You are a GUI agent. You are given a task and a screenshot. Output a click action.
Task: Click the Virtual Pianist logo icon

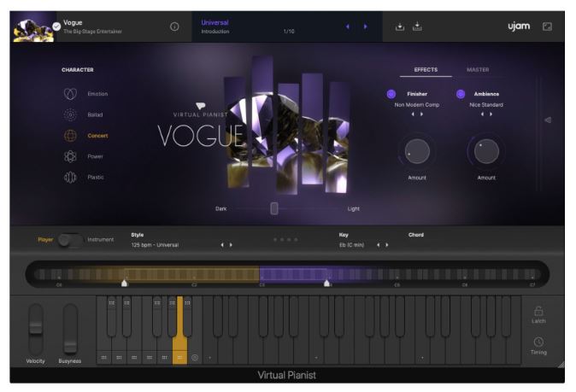coord(200,106)
